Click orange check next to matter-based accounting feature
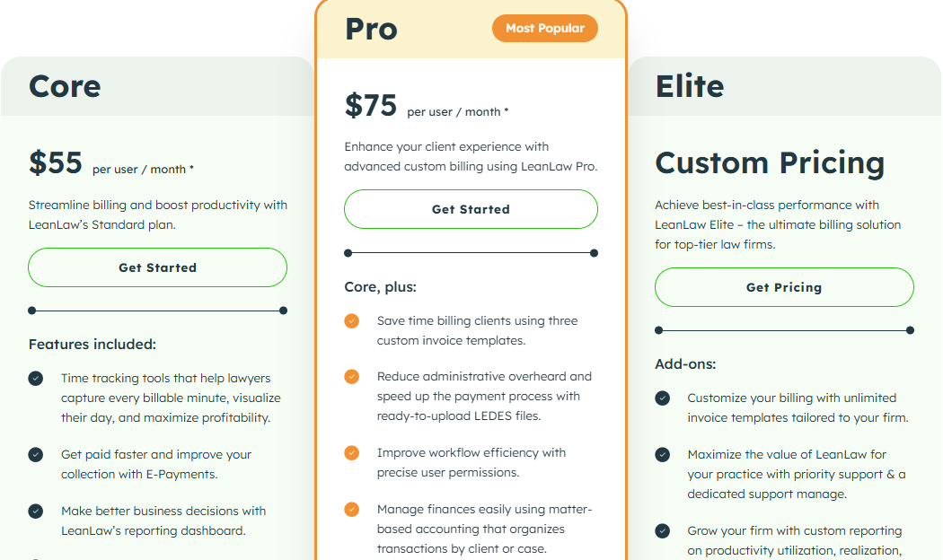 351,509
